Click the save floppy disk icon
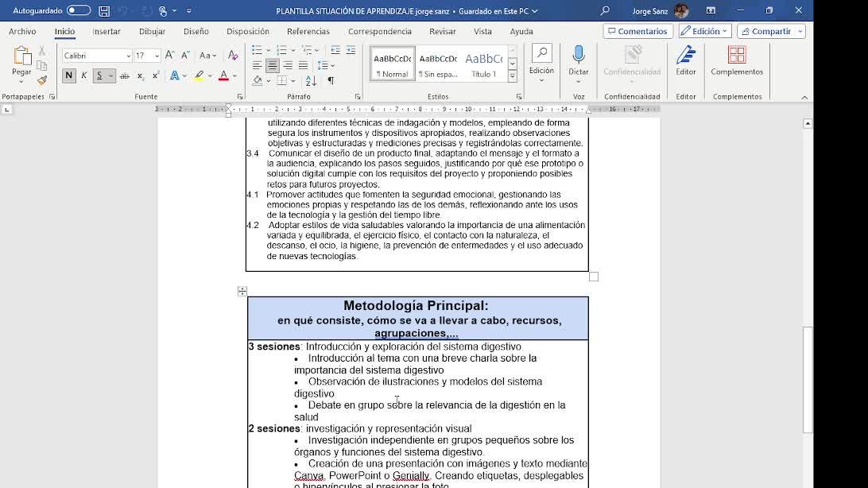 click(x=104, y=11)
